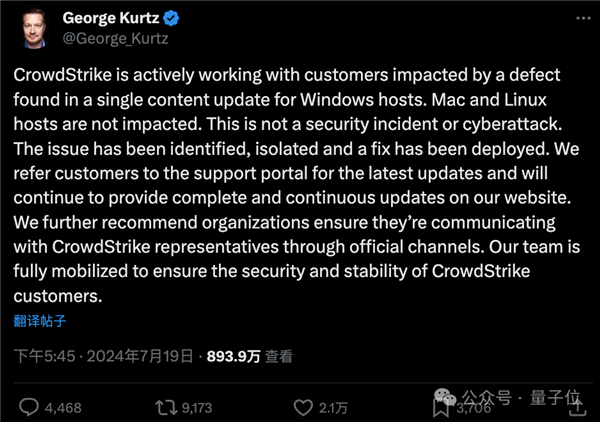Viewport: 600px width, 422px height.
Task: Click the reply speech bubble icon
Action: click(x=29, y=407)
